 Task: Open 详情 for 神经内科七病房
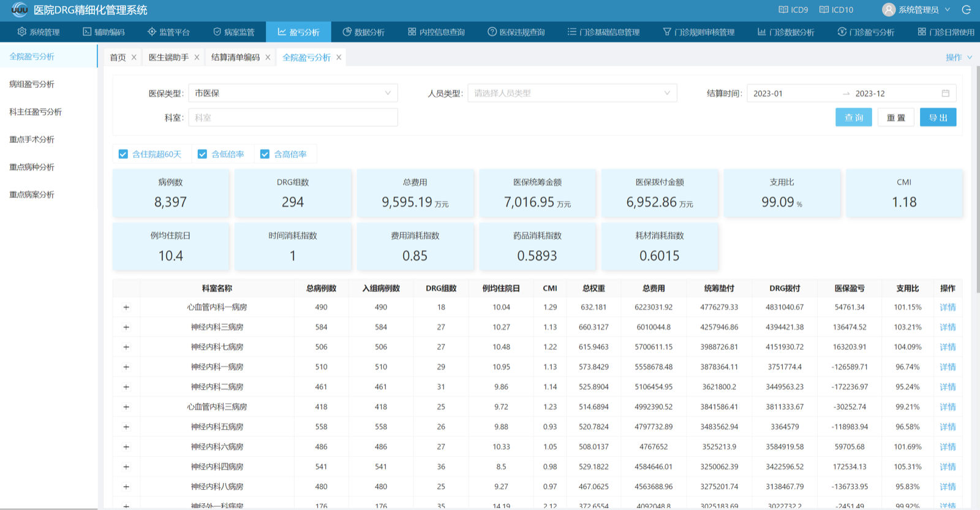point(948,347)
